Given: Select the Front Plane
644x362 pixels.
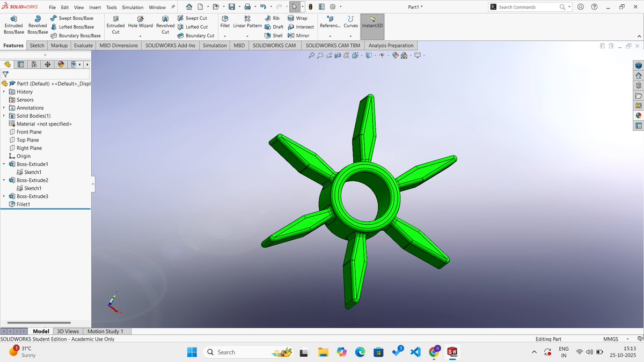Looking at the screenshot, I should pos(25,132).
